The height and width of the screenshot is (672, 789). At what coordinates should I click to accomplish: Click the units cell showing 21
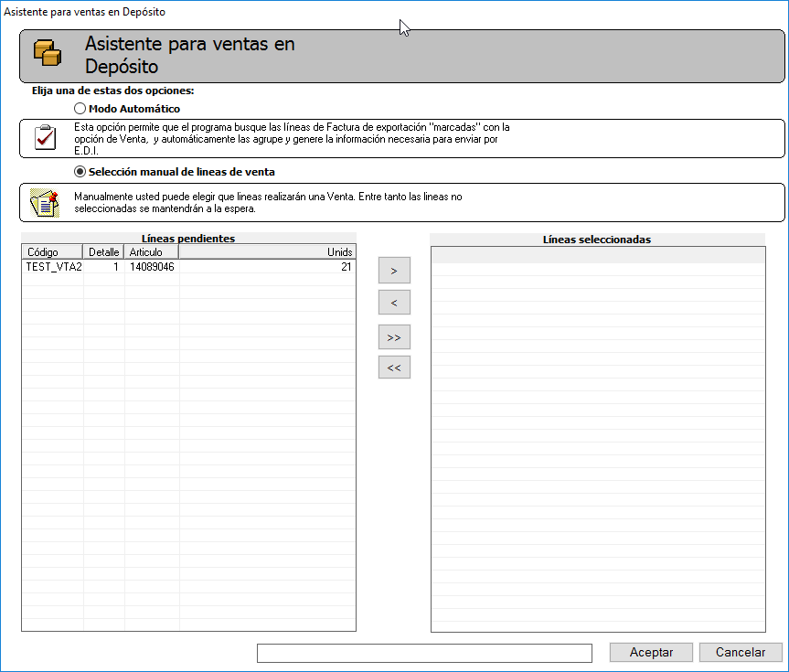[x=267, y=267]
